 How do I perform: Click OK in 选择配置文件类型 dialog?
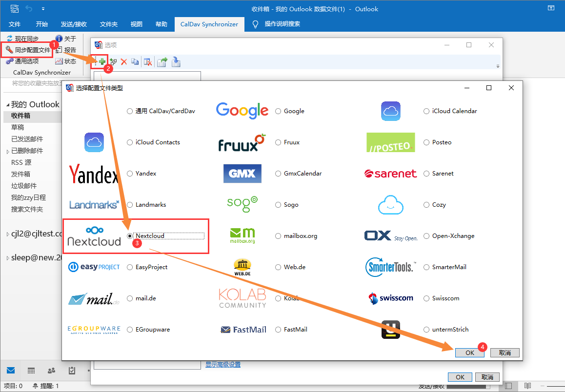coord(469,353)
